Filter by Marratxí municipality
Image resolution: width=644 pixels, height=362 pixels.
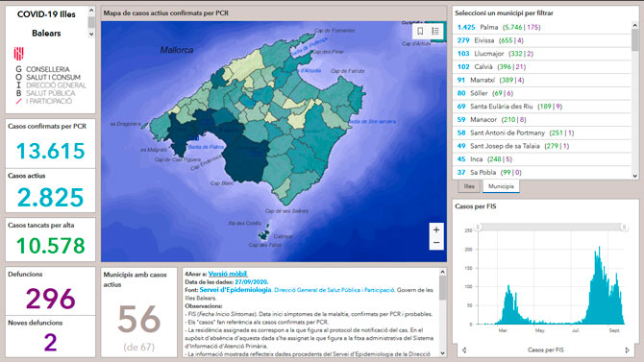[542, 80]
